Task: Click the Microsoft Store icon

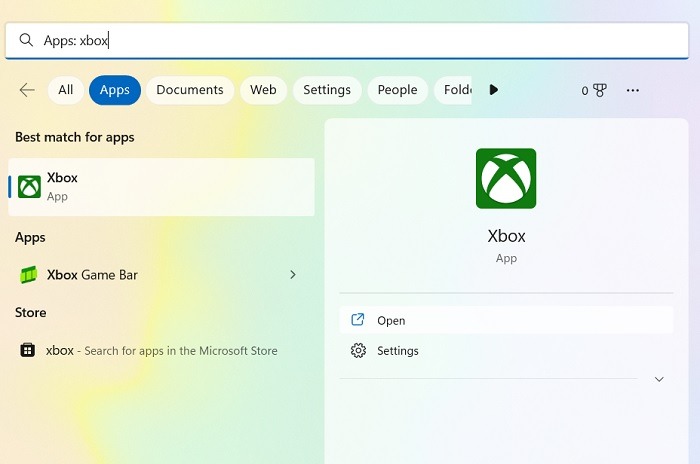Action: coord(28,350)
